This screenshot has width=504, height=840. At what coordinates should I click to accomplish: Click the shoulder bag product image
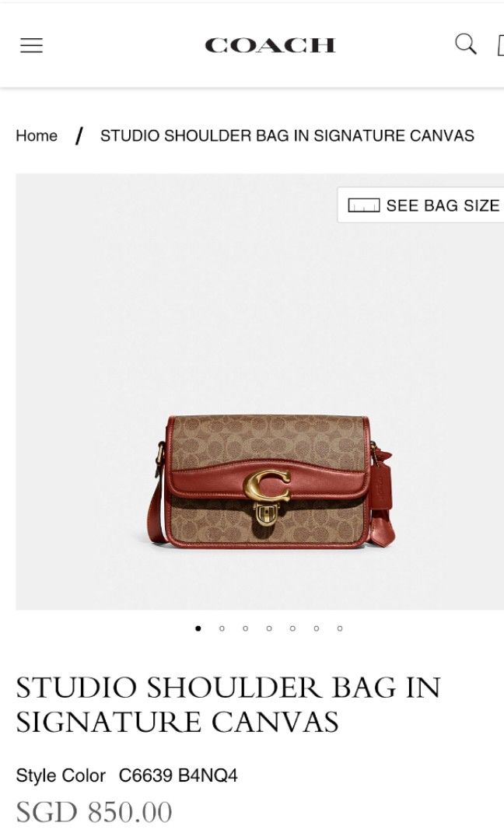(271, 481)
